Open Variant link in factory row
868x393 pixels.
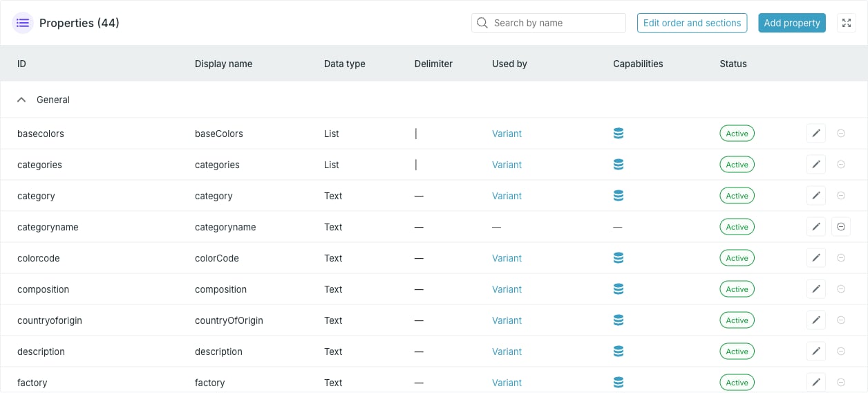507,383
